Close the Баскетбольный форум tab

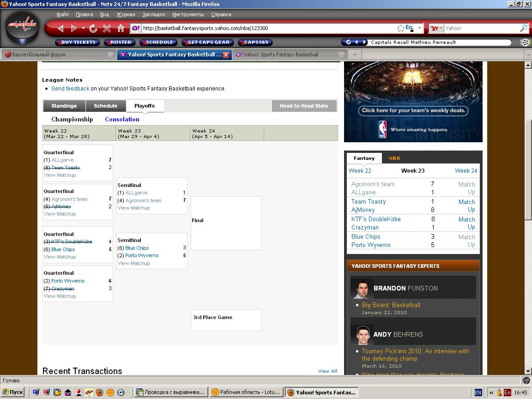click(x=110, y=54)
